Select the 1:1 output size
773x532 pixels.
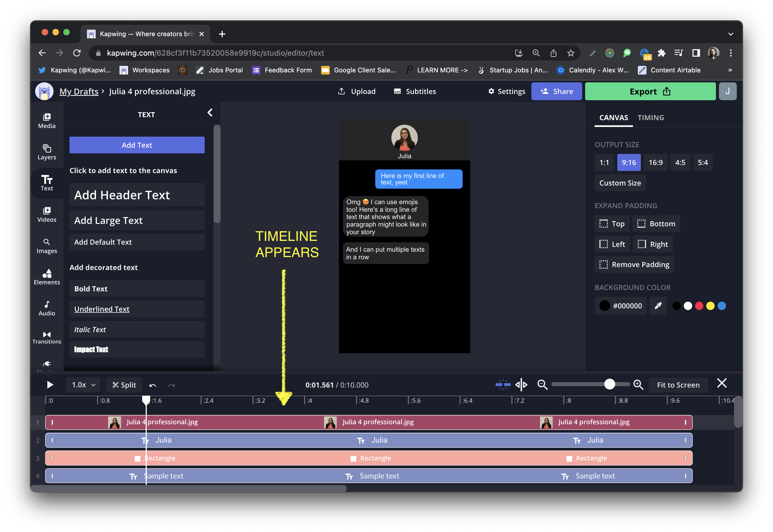[604, 162]
